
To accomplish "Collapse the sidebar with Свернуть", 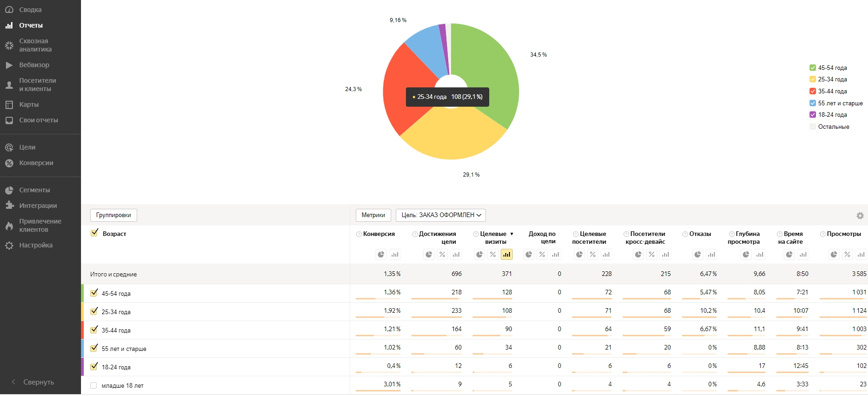I will tap(33, 382).
